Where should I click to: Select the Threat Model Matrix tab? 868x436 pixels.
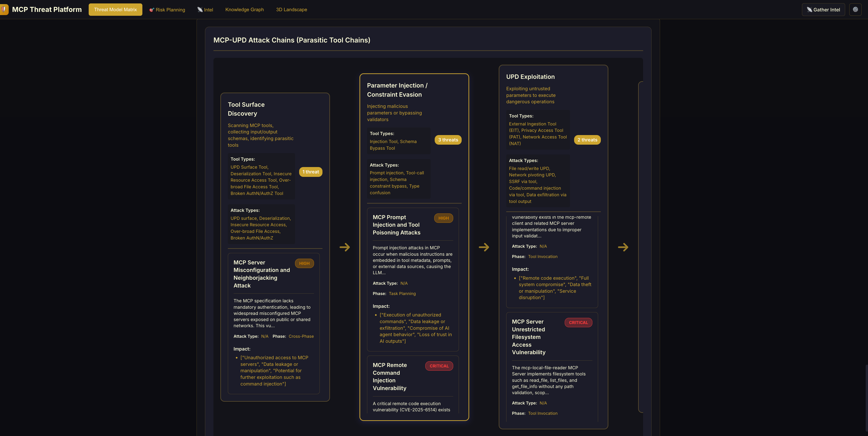115,9
